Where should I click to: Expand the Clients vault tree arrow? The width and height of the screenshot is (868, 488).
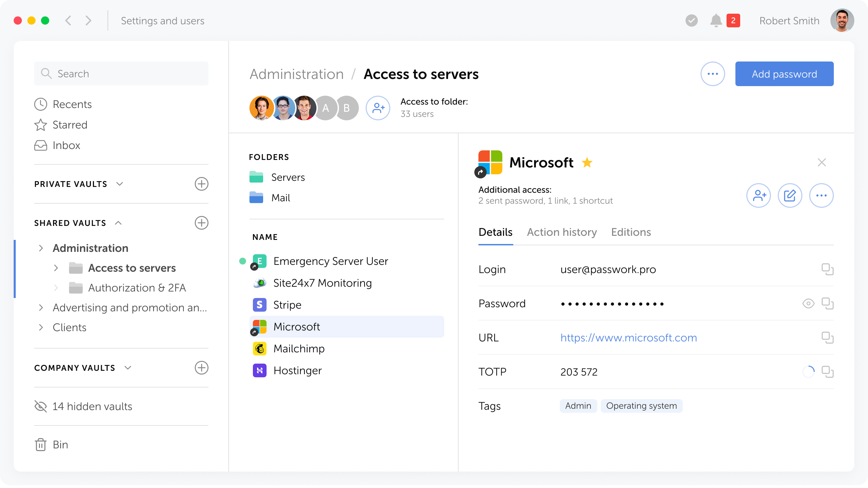tap(41, 327)
